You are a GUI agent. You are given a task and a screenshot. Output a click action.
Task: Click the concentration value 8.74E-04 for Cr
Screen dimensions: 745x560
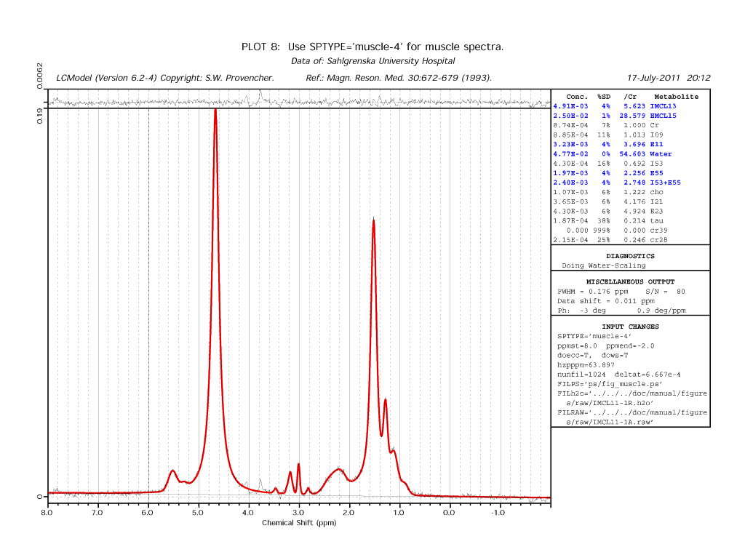point(570,125)
